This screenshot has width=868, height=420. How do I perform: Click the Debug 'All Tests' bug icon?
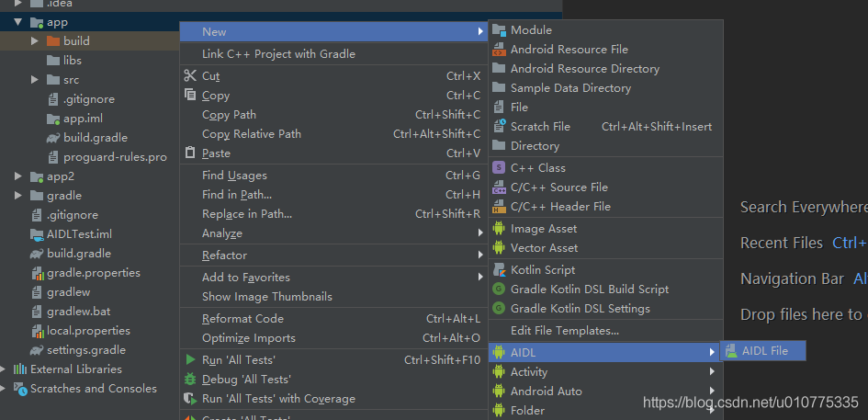[190, 380]
